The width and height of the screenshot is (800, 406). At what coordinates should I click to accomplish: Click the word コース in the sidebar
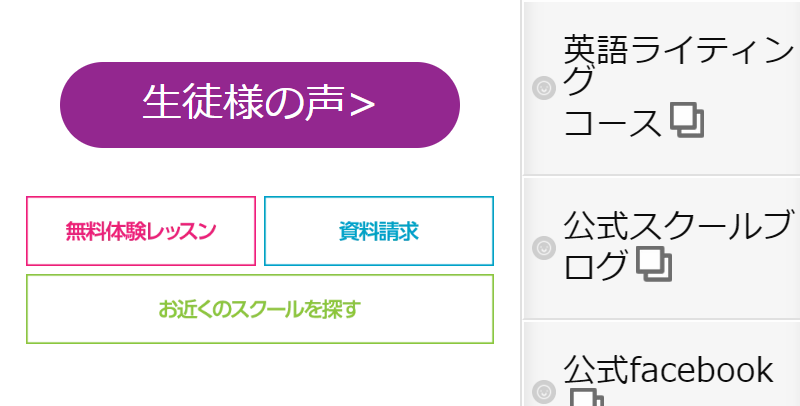pyautogui.click(x=612, y=122)
